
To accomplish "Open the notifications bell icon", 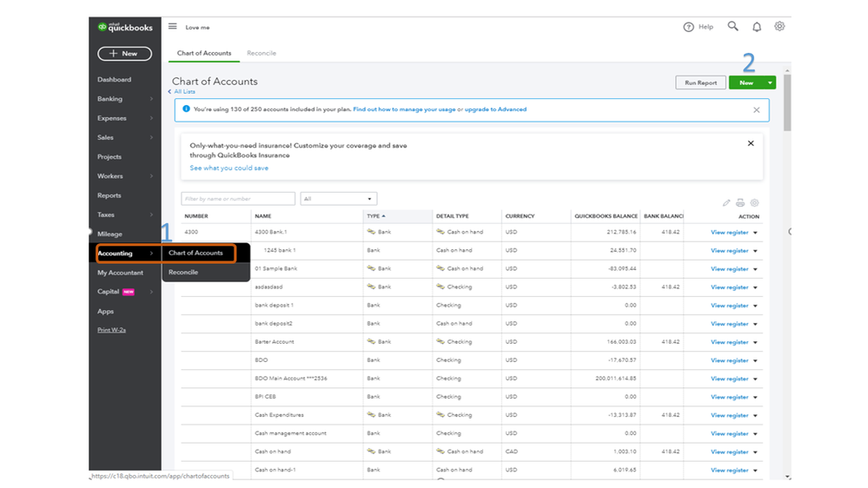I will pyautogui.click(x=757, y=27).
